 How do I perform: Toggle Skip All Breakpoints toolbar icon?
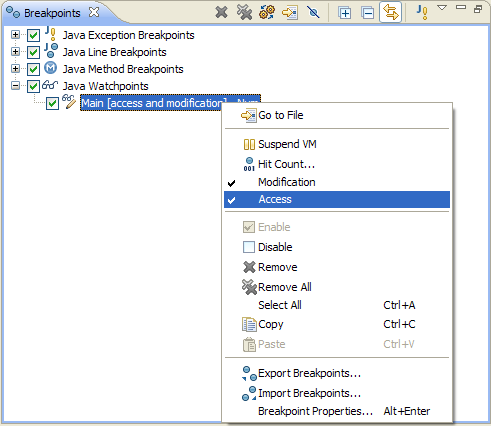click(x=313, y=13)
